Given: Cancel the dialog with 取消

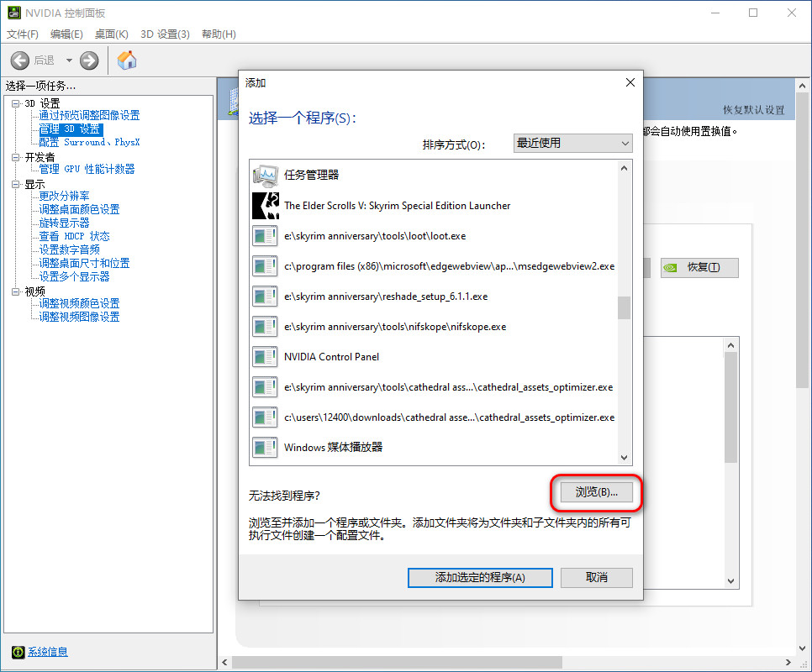Looking at the screenshot, I should click(596, 578).
